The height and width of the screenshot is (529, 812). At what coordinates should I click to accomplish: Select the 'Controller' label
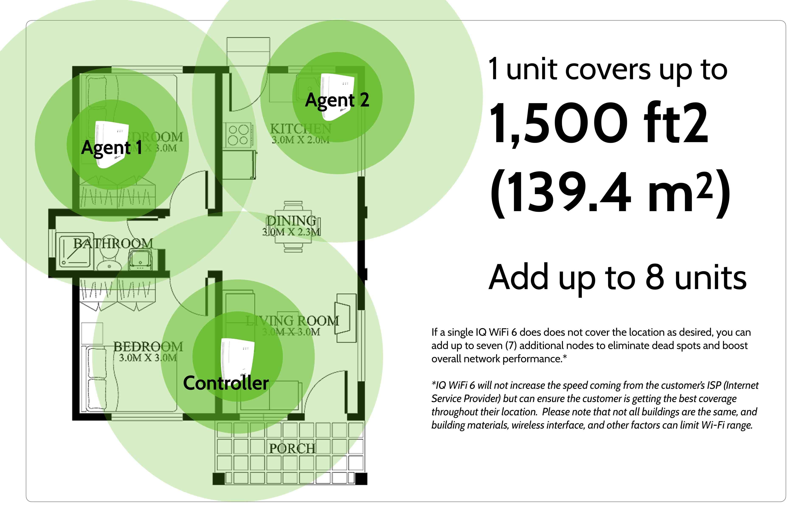point(226,383)
